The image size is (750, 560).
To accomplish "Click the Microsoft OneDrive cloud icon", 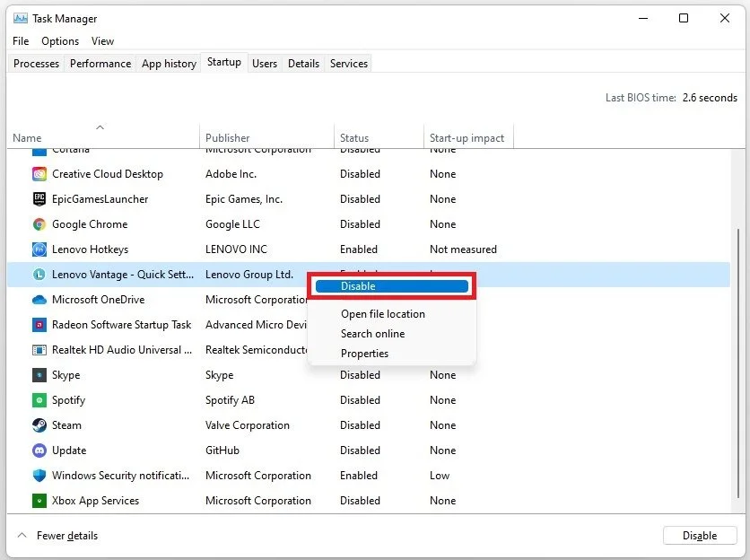I will tap(39, 300).
